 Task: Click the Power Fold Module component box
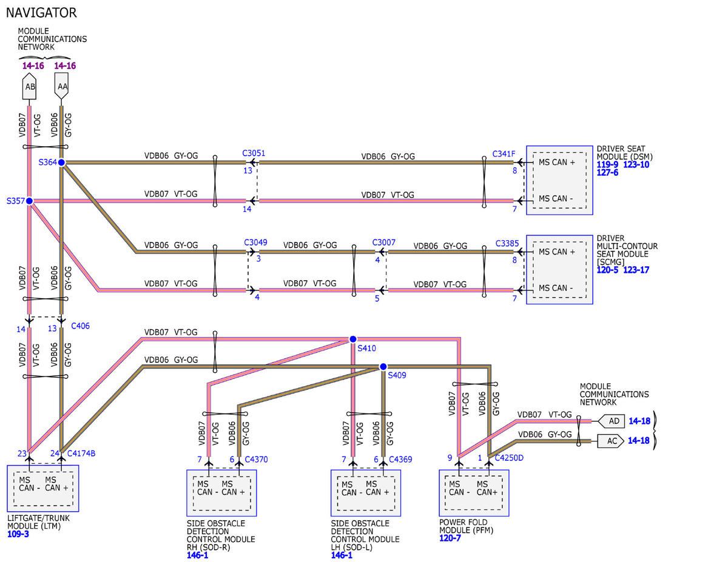click(x=474, y=493)
